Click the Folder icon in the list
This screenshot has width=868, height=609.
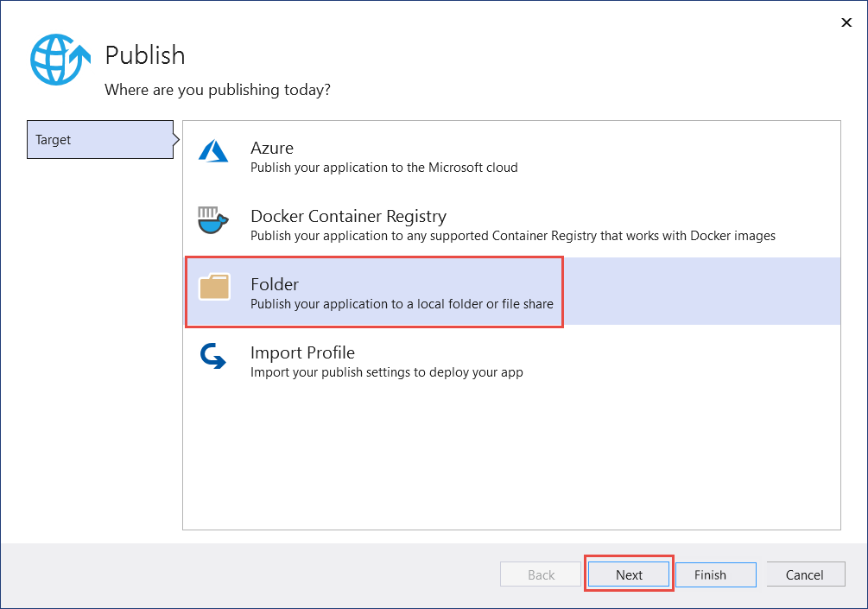[x=213, y=285]
